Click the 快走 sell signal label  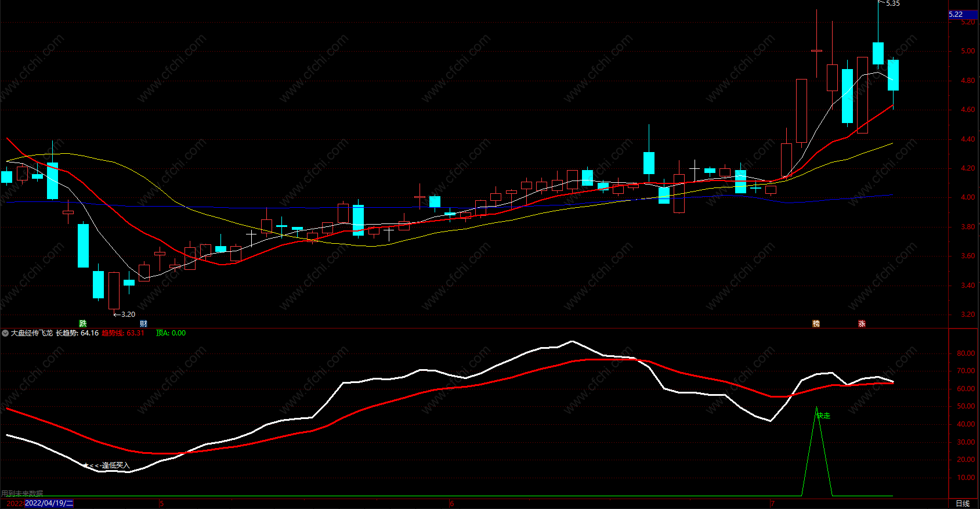(x=823, y=416)
